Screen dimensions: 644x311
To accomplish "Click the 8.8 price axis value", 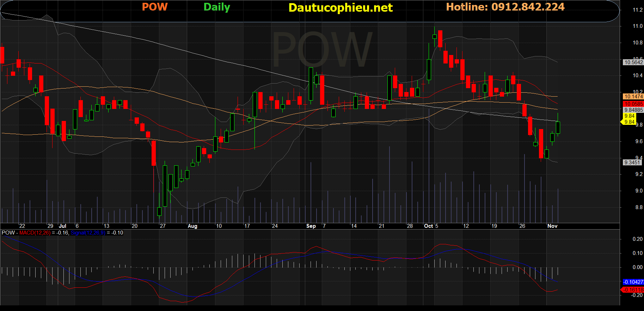I will tap(639, 207).
